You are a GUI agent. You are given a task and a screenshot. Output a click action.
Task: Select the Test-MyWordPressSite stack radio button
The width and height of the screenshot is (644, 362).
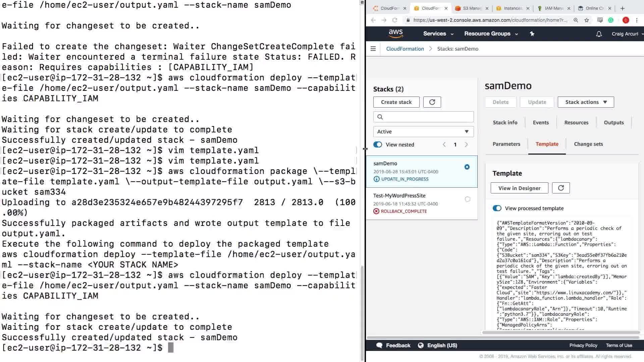468,199
